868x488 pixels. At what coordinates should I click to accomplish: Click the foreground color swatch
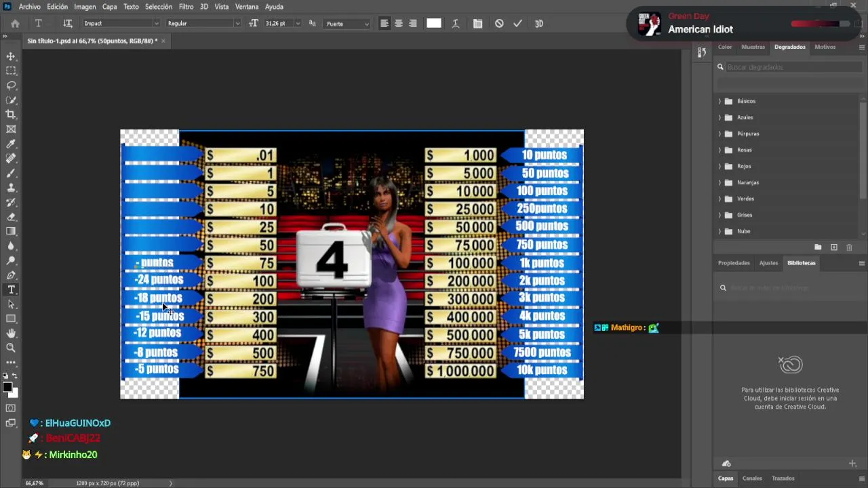coord(7,387)
